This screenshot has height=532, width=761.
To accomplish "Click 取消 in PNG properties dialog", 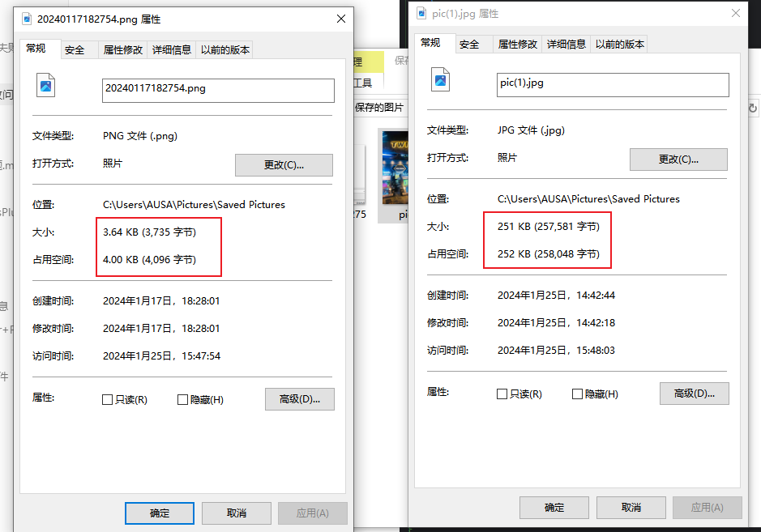I will click(x=237, y=513).
